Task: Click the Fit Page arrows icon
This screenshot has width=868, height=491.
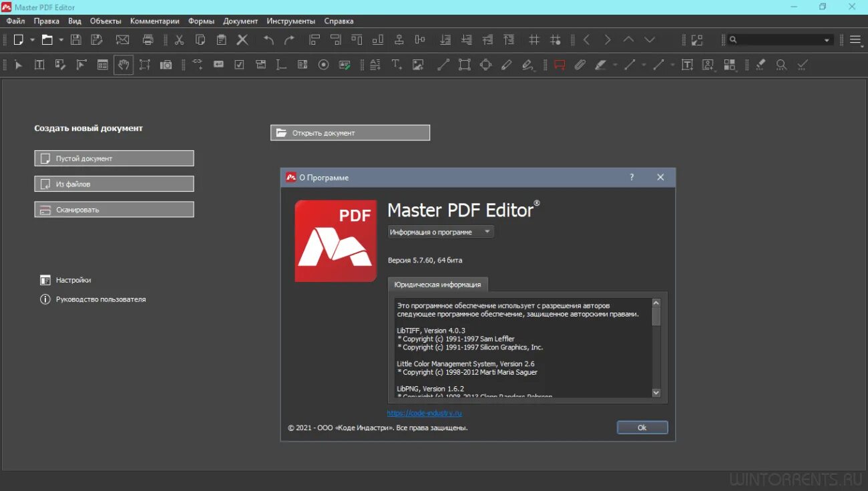Action: [x=697, y=40]
